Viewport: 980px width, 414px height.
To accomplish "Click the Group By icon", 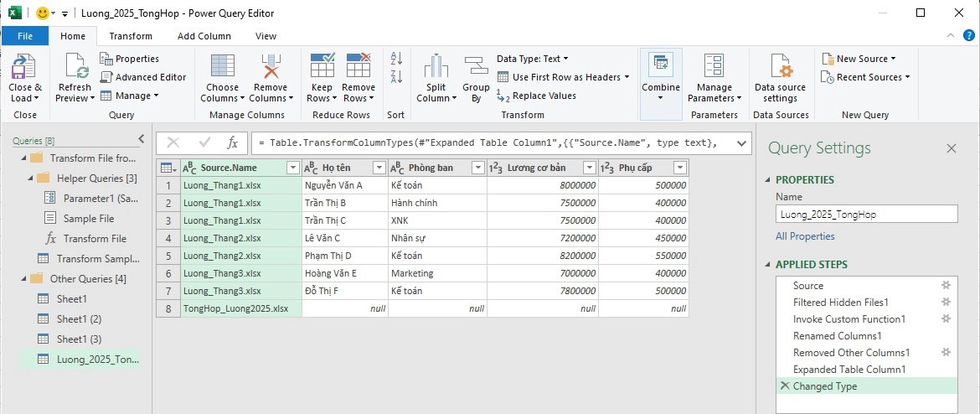I will [x=477, y=67].
